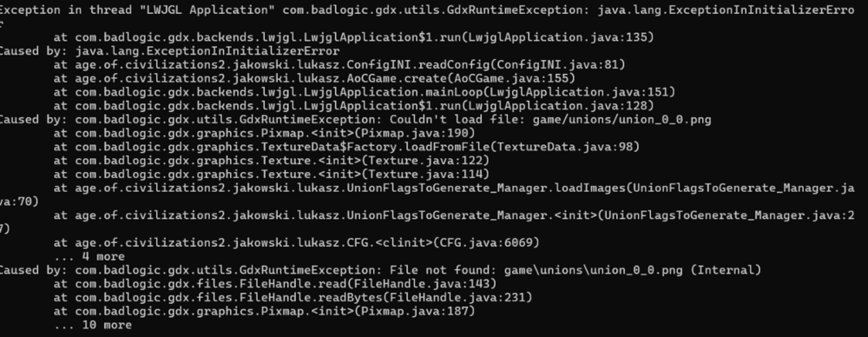This screenshot has width=868, height=337.
Task: Click the "Couldn't load file" path game/unions/union_0_0.png
Action: click(x=621, y=119)
